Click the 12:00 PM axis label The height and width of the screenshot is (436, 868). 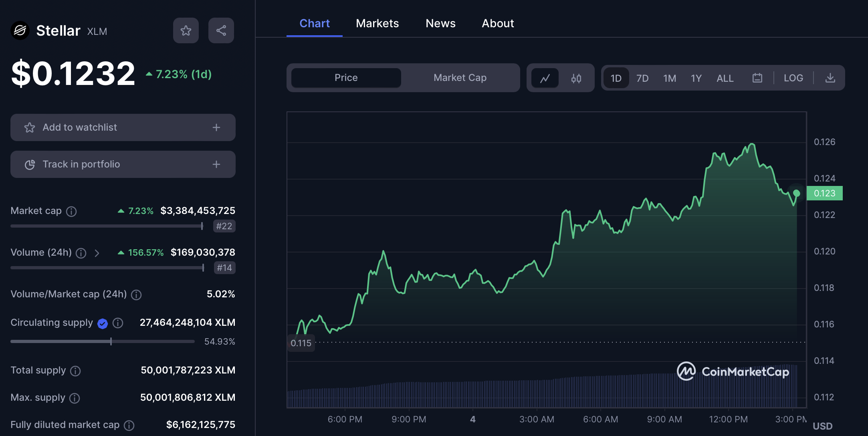pos(728,419)
